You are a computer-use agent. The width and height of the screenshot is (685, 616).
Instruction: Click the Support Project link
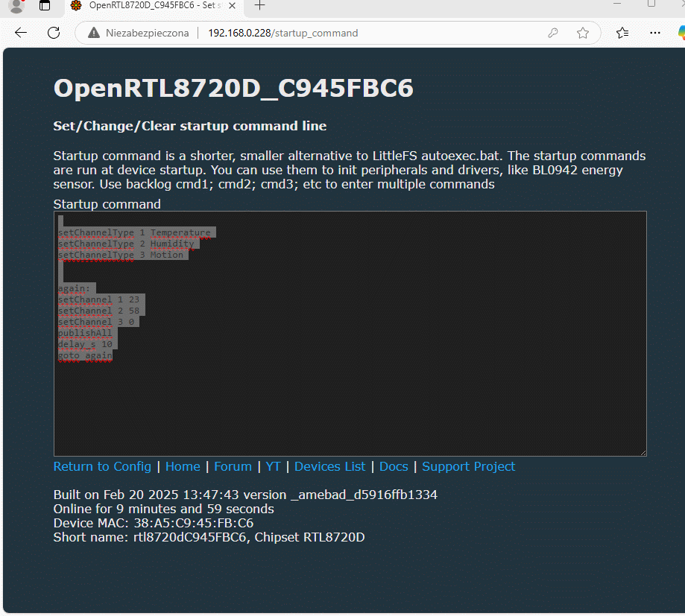(468, 467)
